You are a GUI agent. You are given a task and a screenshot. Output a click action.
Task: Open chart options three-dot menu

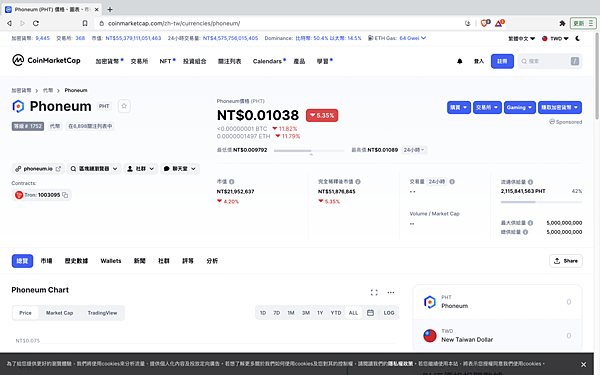coord(391,292)
